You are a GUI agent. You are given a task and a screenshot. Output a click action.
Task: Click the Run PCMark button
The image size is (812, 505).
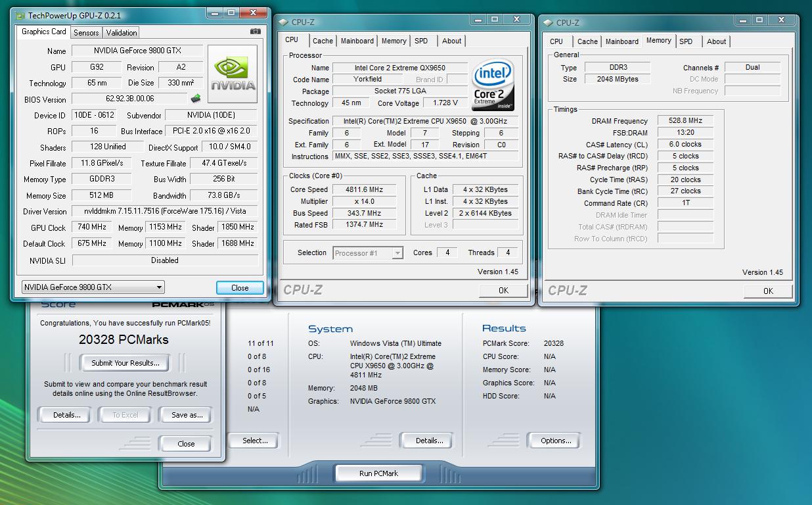378,473
